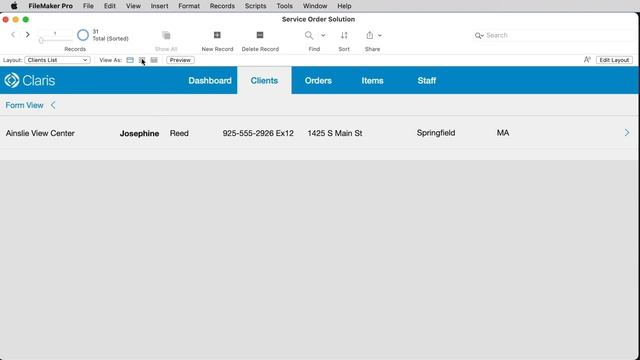This screenshot has height=360, width=640.
Task: Toggle the formatting bar icon
Action: tap(587, 60)
